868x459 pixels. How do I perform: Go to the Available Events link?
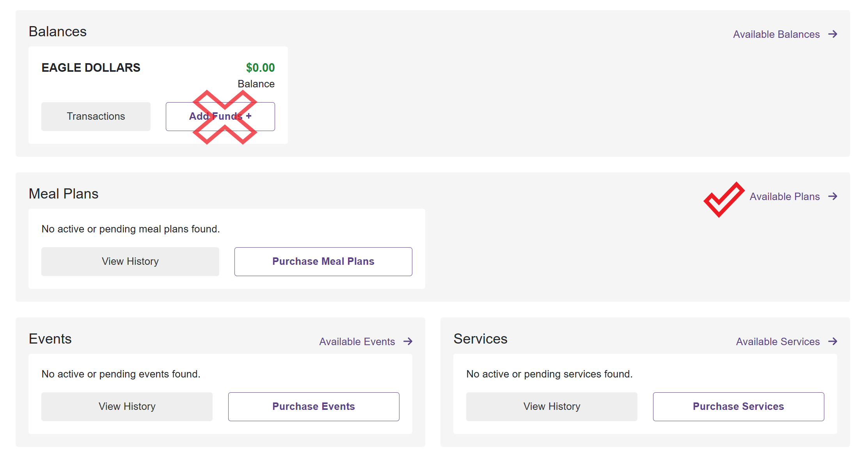click(x=357, y=342)
